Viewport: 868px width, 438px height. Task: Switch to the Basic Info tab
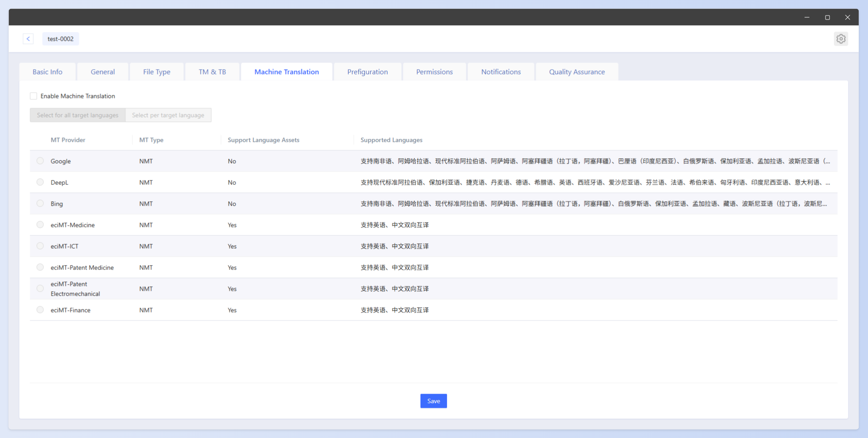click(x=47, y=72)
